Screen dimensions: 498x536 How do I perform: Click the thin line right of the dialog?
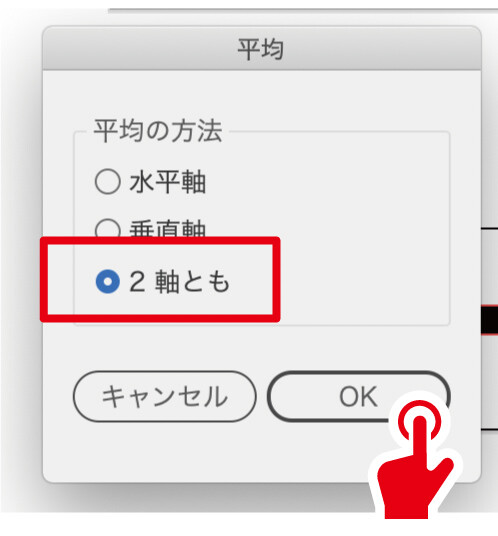tap(490, 228)
